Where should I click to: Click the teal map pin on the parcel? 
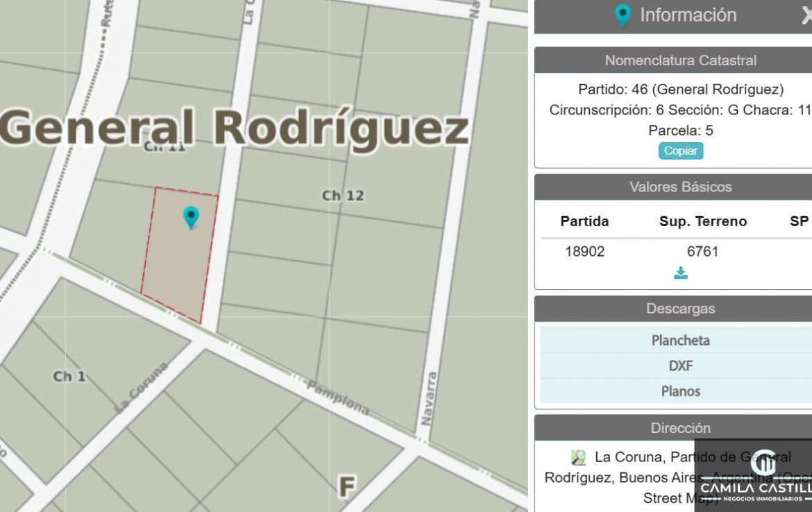[191, 217]
